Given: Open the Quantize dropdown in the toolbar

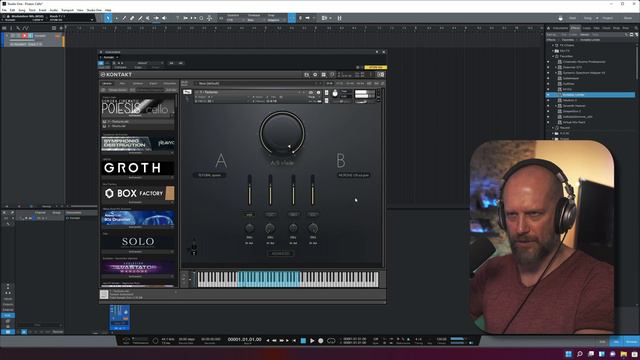Looking at the screenshot, I should point(235,20).
